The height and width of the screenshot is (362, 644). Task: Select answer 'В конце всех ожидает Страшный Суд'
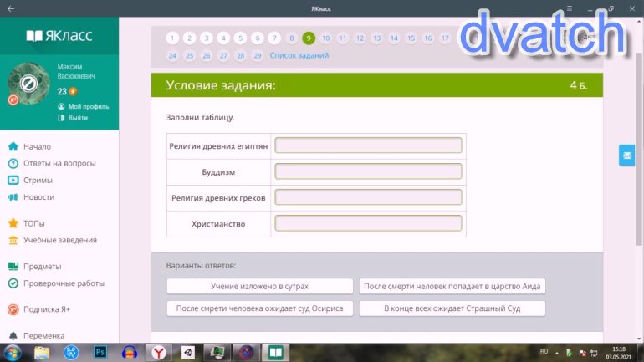point(452,308)
